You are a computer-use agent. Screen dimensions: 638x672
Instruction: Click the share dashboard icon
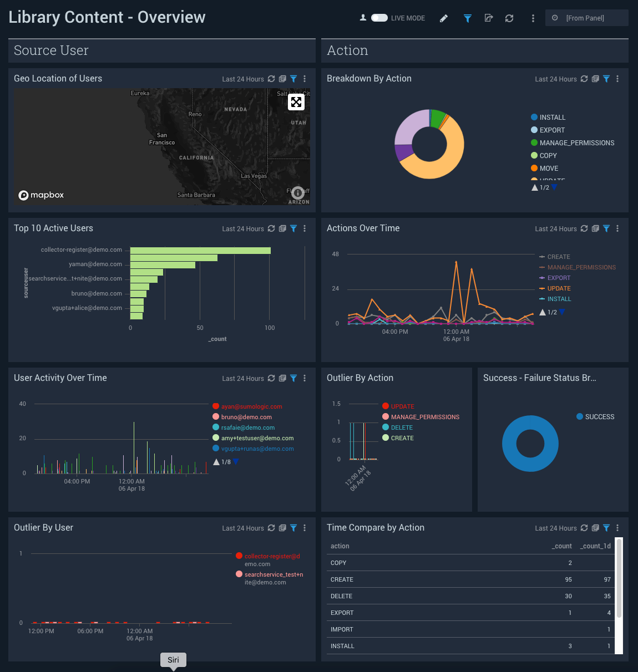pos(489,18)
